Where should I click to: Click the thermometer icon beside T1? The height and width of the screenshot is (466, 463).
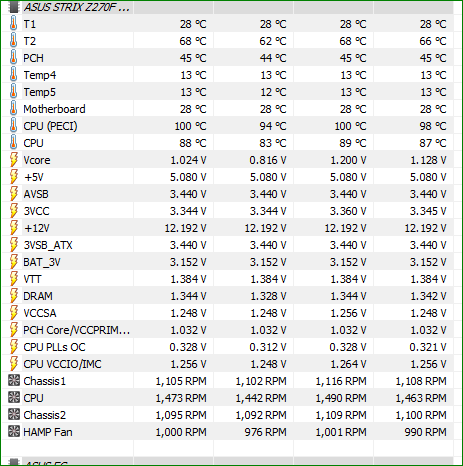point(13,24)
